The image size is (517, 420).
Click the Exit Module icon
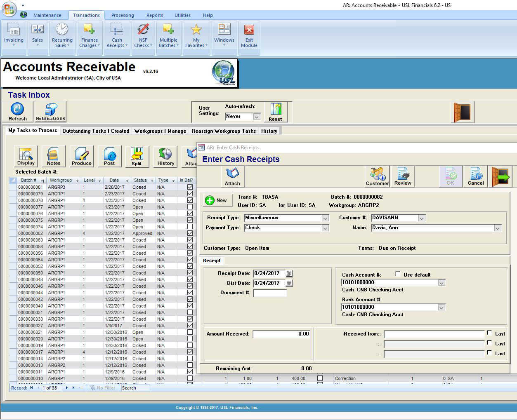point(249,38)
